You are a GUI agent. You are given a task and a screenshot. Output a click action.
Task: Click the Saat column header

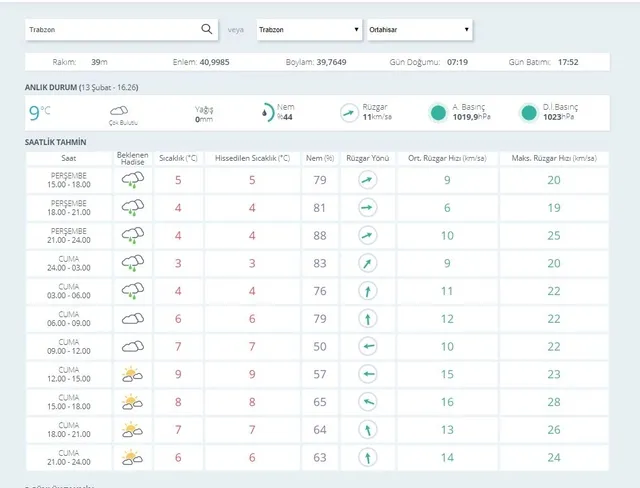68,158
